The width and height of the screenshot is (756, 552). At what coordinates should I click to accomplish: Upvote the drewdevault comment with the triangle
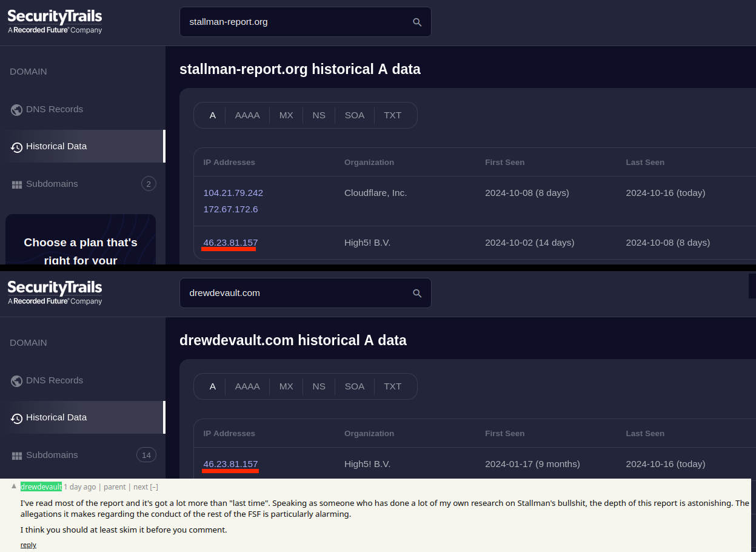tap(14, 486)
